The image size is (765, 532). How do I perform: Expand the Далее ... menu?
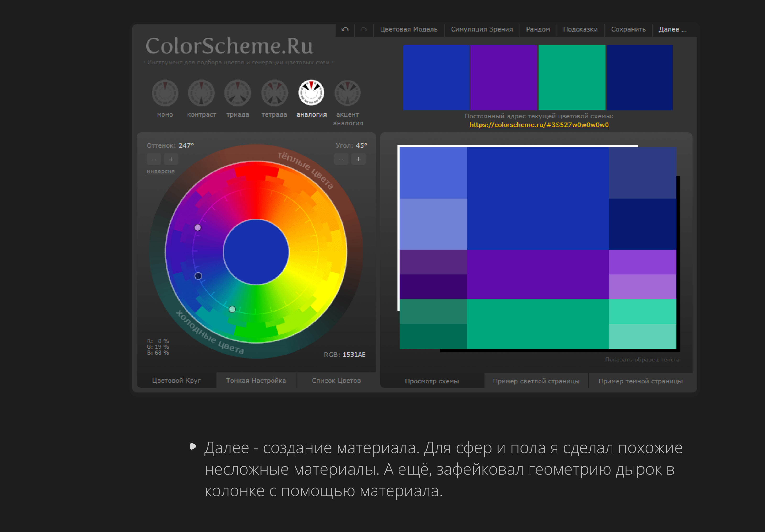pyautogui.click(x=672, y=29)
